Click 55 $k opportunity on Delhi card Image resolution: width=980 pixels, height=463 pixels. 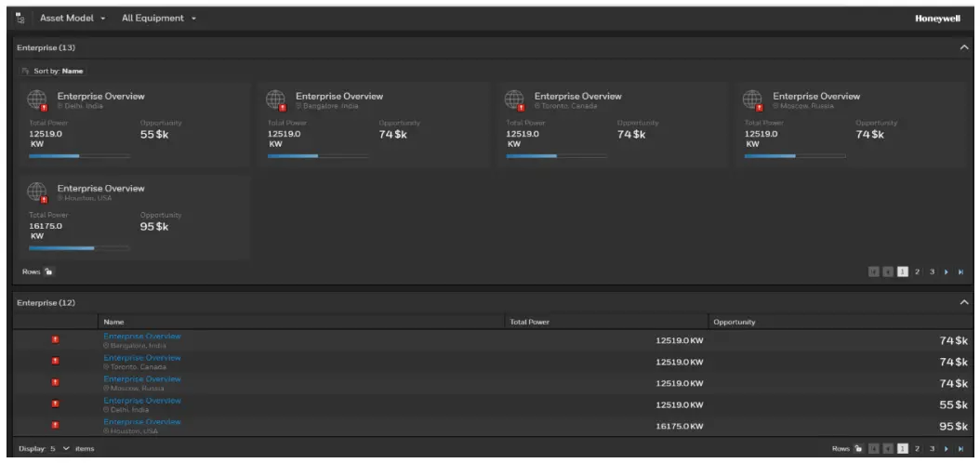[154, 134]
